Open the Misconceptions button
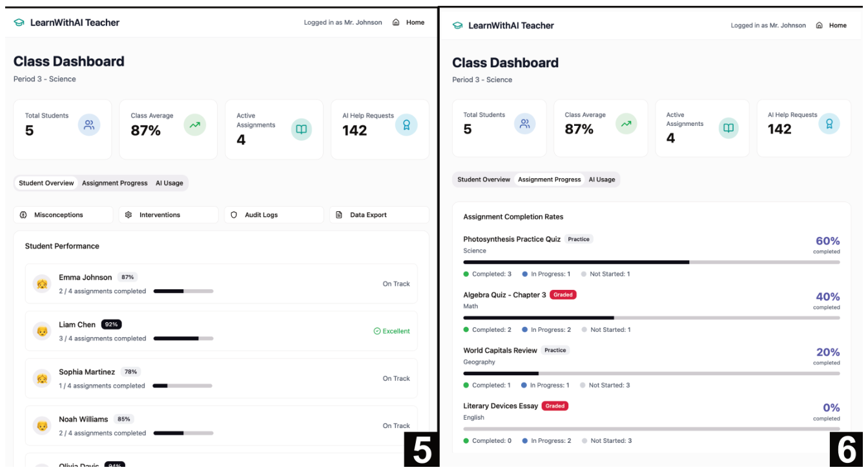This screenshot has height=472, width=868. coord(63,215)
